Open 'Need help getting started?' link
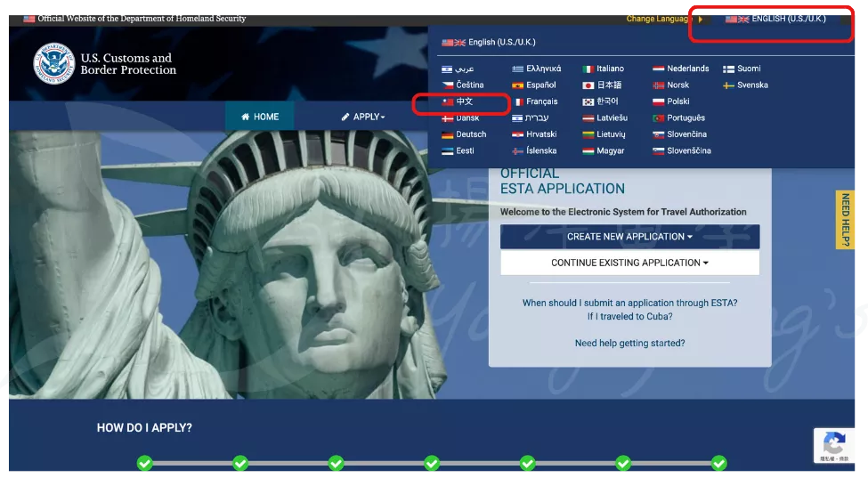 tap(629, 343)
